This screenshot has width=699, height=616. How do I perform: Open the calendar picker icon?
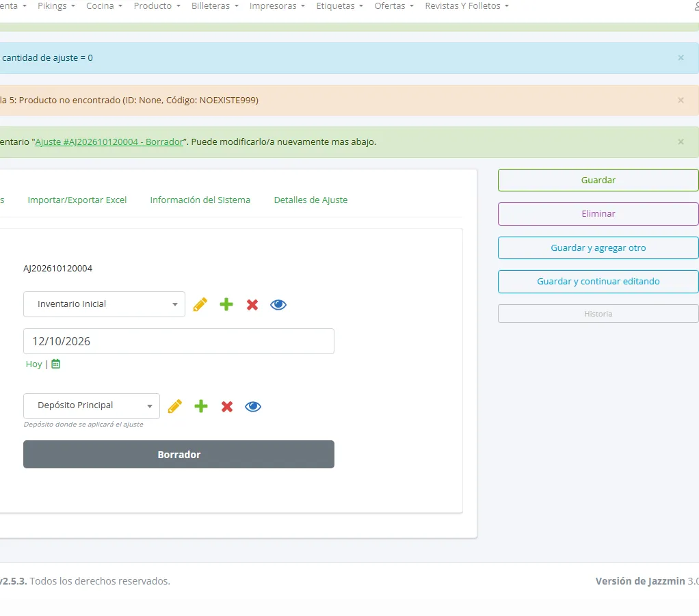[x=55, y=364]
